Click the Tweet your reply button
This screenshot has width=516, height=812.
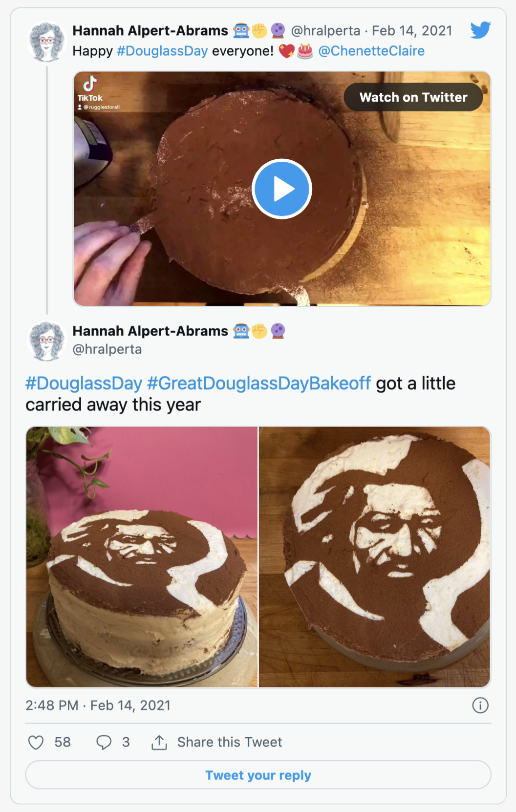click(x=258, y=775)
